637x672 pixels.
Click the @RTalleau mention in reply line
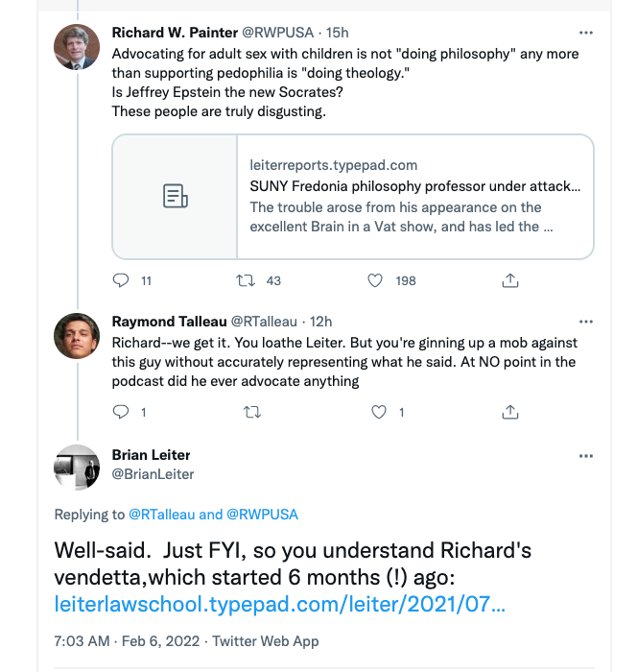(161, 515)
